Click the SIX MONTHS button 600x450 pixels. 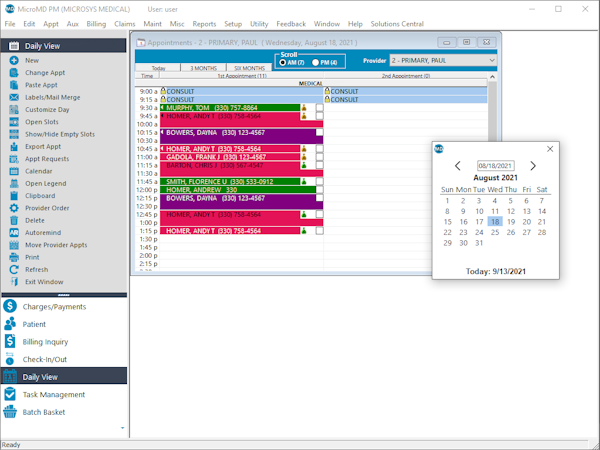248,69
